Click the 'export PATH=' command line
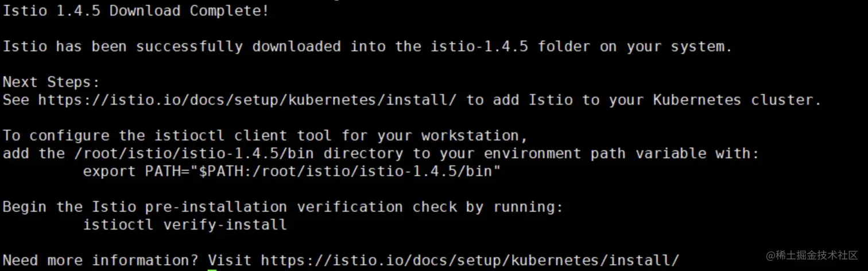The height and width of the screenshot is (271, 868). tap(292, 171)
